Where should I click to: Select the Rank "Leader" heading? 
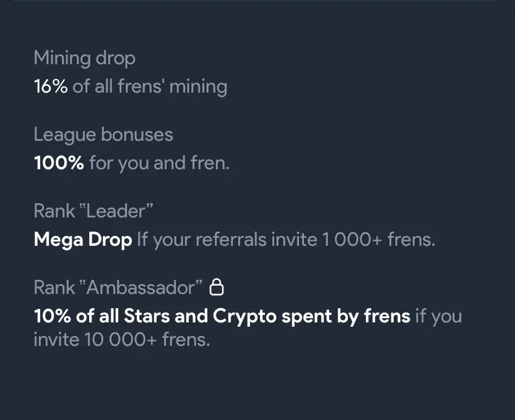coord(93,211)
